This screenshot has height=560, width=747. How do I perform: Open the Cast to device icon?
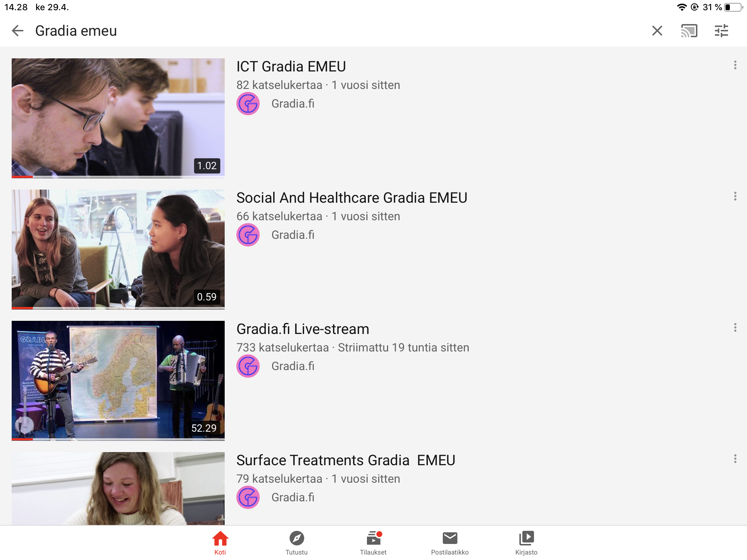[x=689, y=31]
